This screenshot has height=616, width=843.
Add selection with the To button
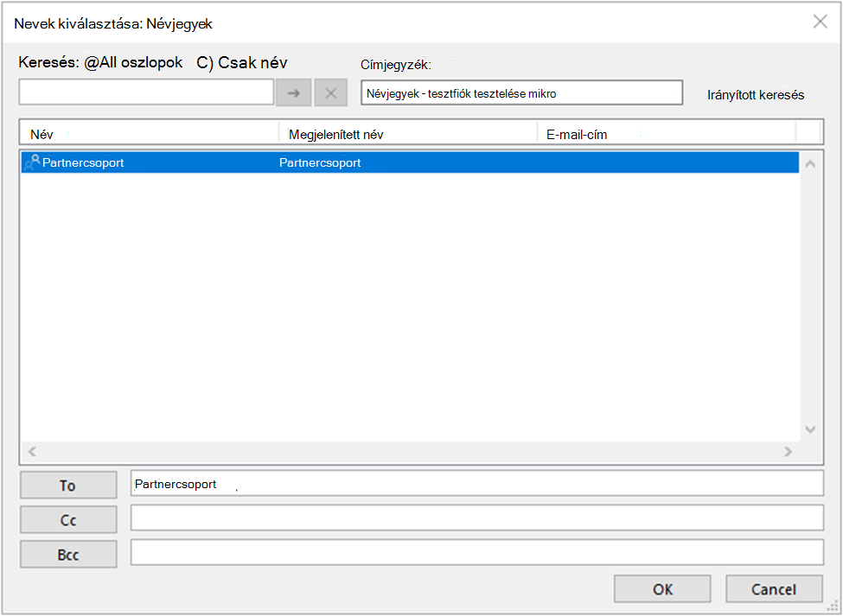68,485
